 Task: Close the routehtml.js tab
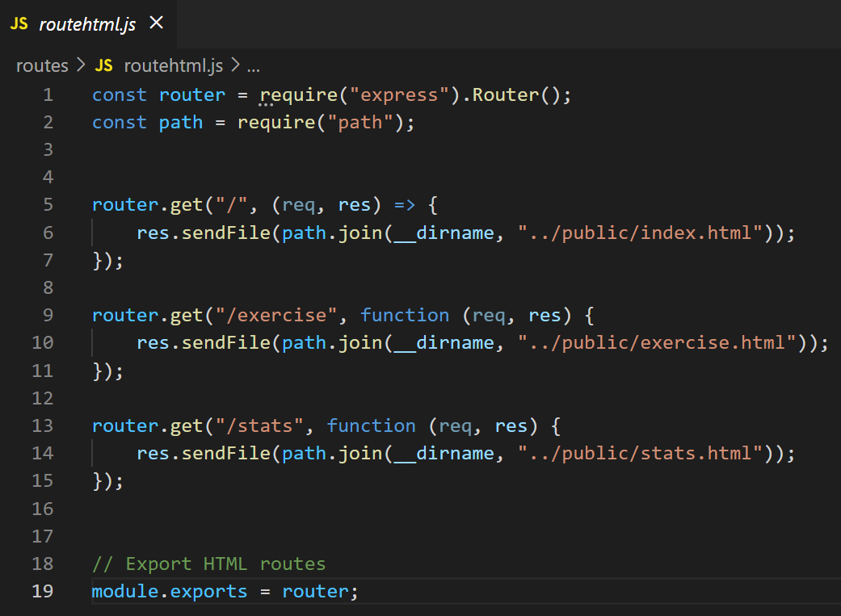tap(156, 23)
